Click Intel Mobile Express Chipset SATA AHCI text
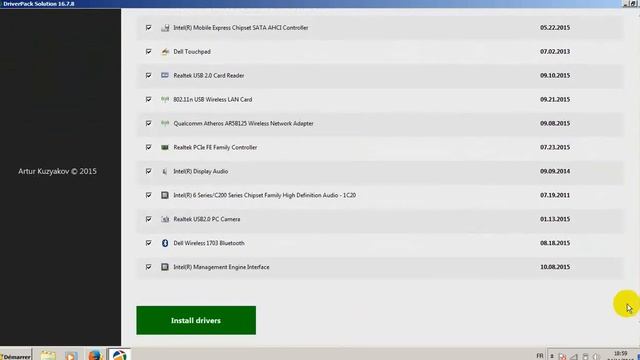 [241, 28]
